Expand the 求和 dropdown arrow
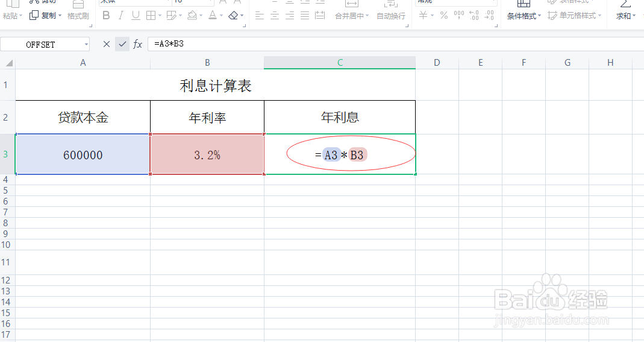The image size is (644, 342). [634, 16]
